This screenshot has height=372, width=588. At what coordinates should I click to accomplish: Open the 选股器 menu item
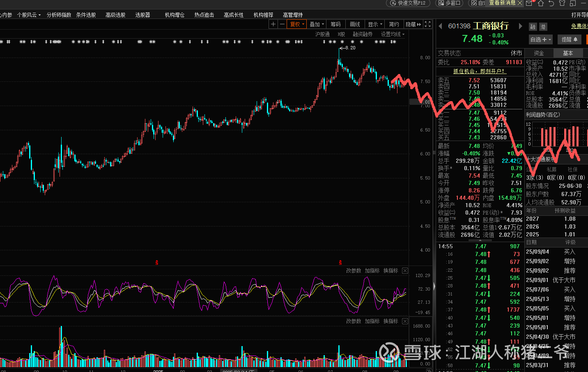pos(142,15)
